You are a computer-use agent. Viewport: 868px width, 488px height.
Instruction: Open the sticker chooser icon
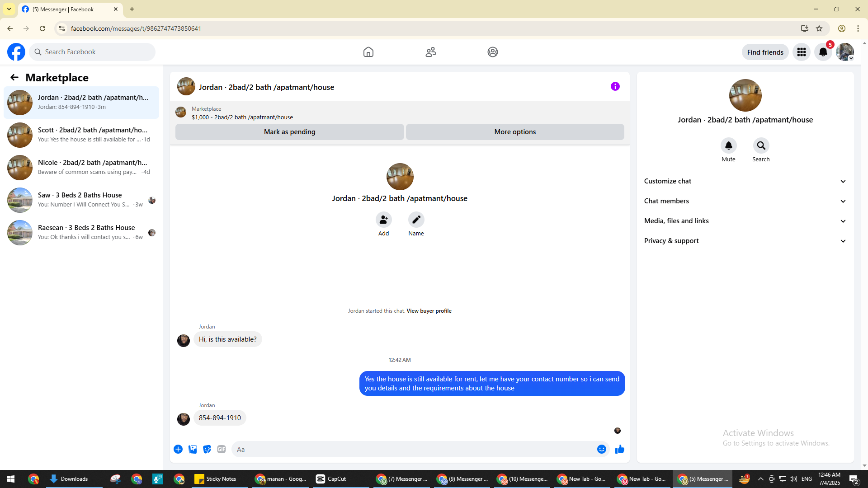[207, 449]
